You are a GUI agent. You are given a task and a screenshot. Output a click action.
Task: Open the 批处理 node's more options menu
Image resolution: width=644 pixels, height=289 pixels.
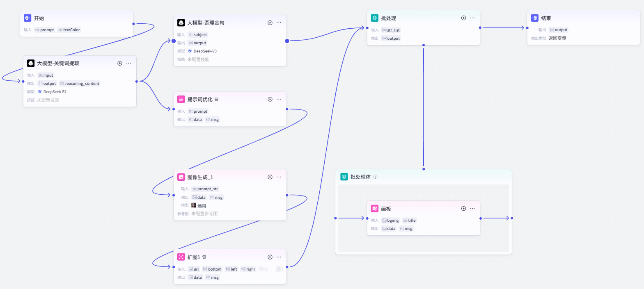click(x=472, y=18)
